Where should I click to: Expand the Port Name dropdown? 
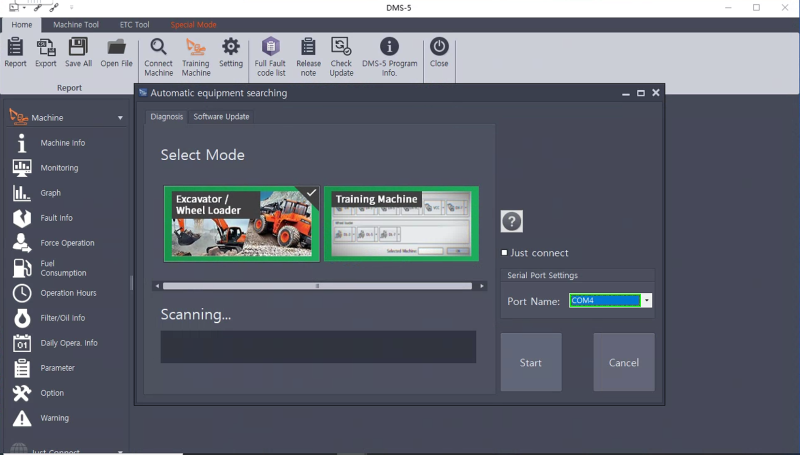click(x=647, y=300)
